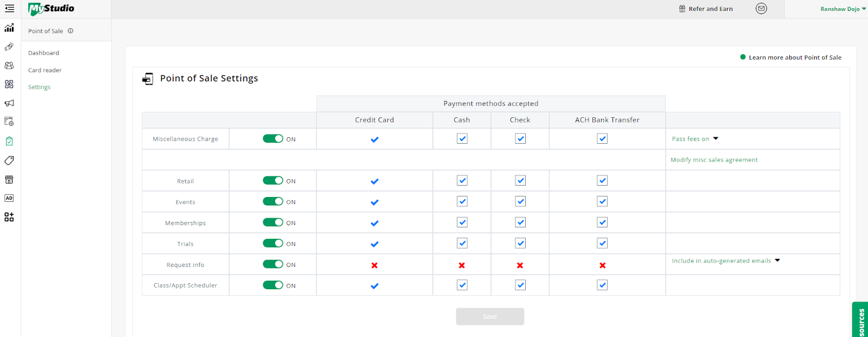Open Card reader menu item
868x337 pixels.
coord(45,71)
